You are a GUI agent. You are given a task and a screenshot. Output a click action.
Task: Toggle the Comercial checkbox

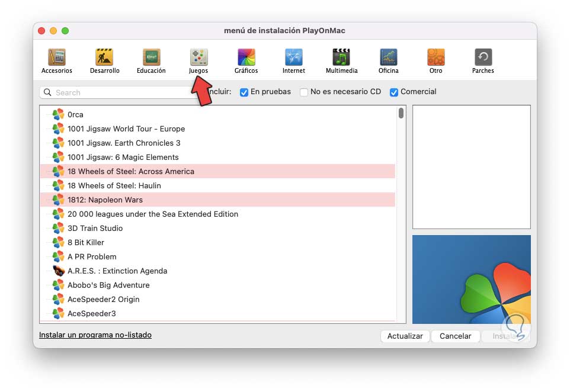tap(393, 92)
